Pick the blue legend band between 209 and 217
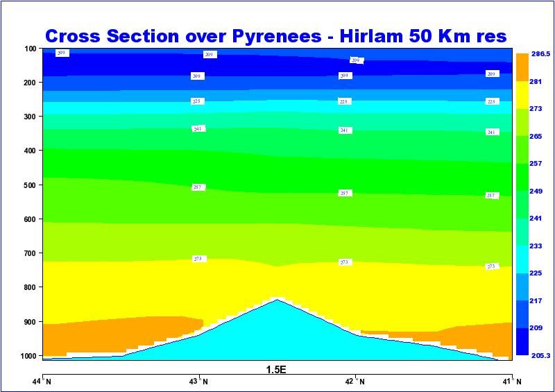 click(x=522, y=314)
